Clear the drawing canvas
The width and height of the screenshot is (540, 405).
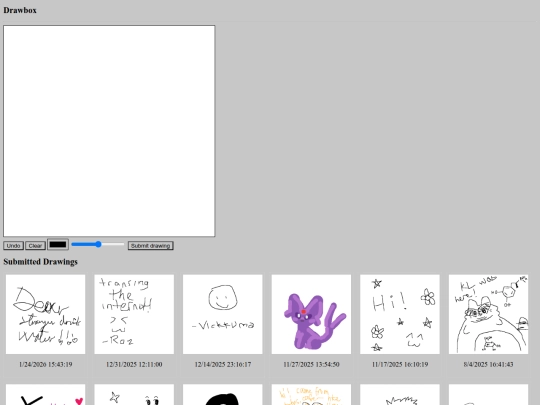point(35,246)
